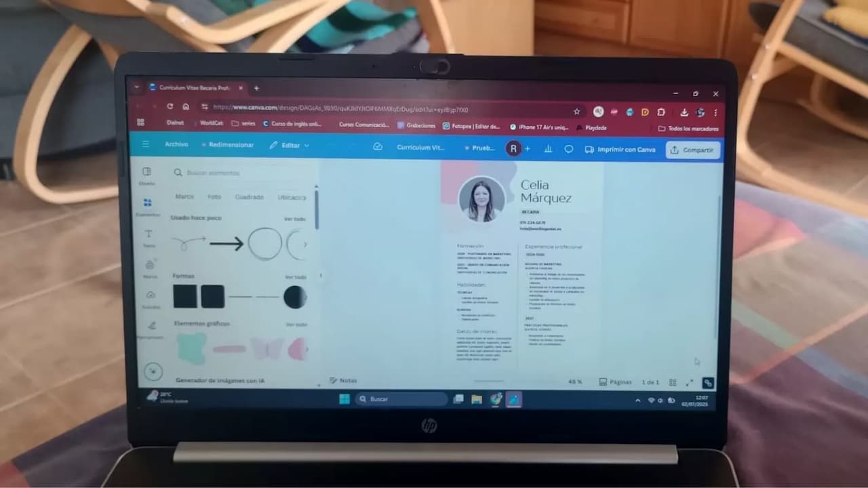Expand the Editar dropdown
868x488 pixels.
point(290,146)
